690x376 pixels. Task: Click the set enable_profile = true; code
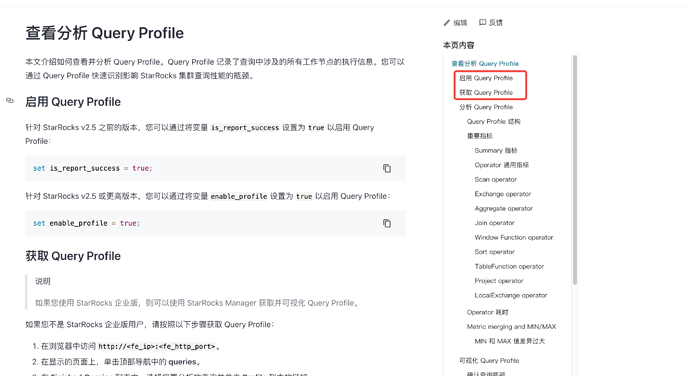click(x=86, y=224)
